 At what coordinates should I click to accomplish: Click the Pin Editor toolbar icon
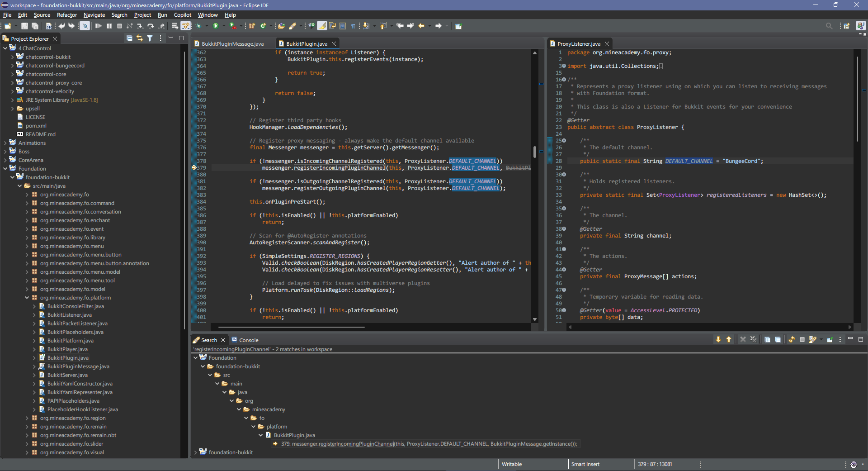pyautogui.click(x=458, y=26)
